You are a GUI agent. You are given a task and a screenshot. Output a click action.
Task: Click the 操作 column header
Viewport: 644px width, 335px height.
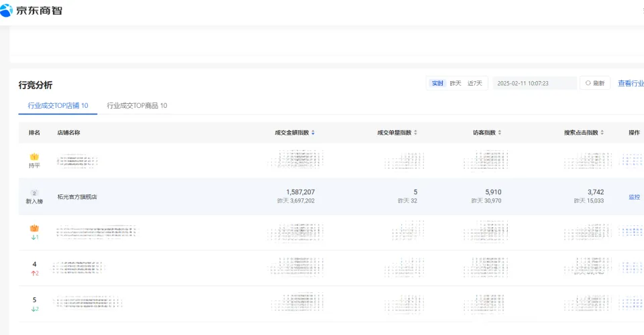click(x=634, y=133)
